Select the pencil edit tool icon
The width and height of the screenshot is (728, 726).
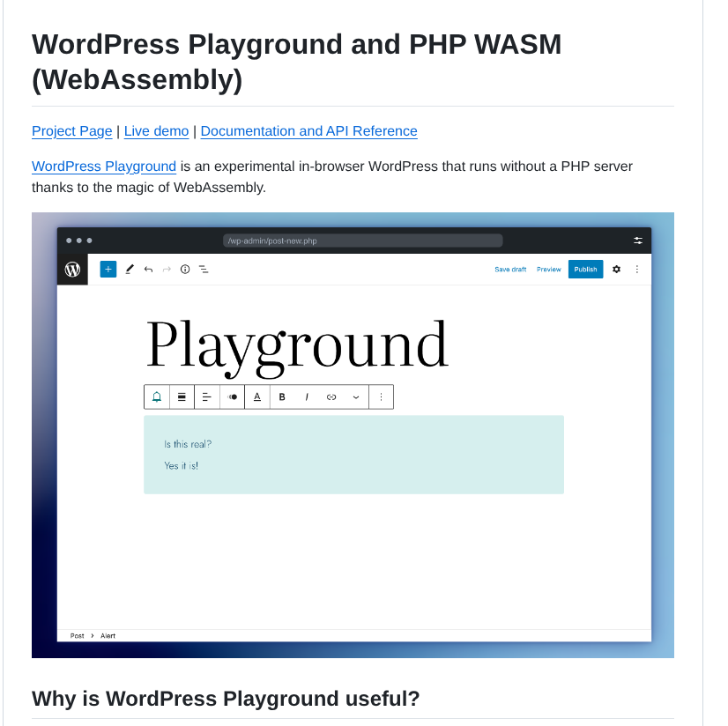[130, 270]
